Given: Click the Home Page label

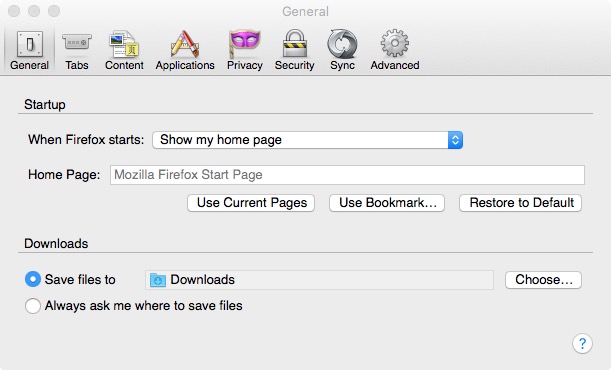Looking at the screenshot, I should (x=64, y=174).
